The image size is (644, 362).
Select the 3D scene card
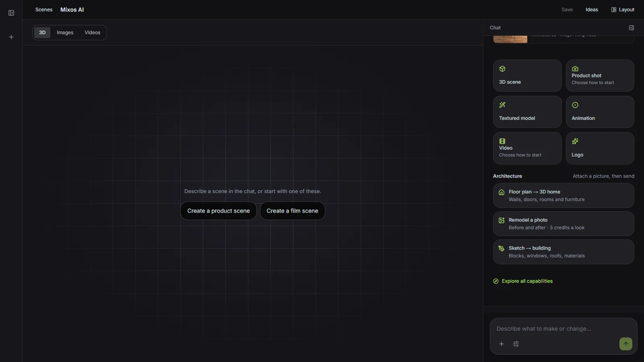[x=527, y=76]
